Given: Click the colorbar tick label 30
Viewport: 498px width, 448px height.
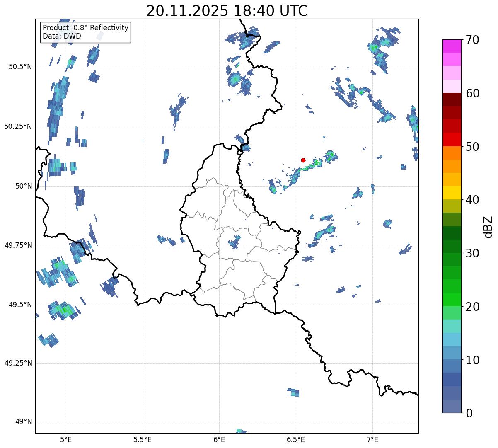Looking at the screenshot, I should coord(472,253).
